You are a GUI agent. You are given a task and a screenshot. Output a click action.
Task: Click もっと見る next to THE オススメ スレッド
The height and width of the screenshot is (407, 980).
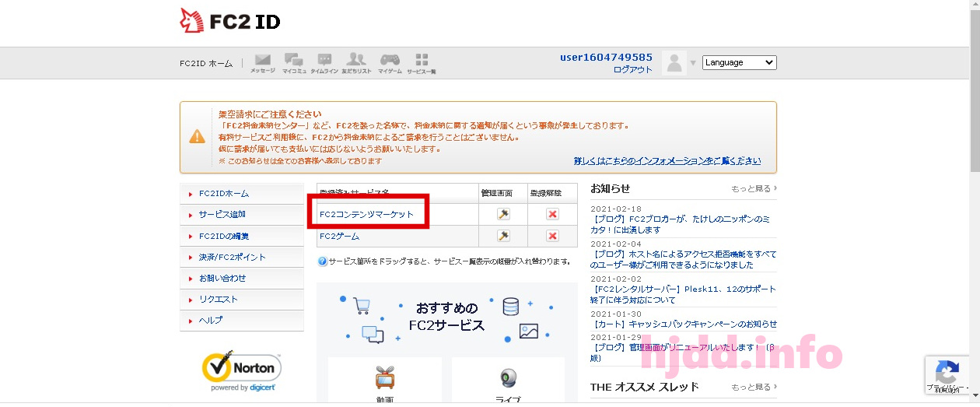(x=754, y=387)
